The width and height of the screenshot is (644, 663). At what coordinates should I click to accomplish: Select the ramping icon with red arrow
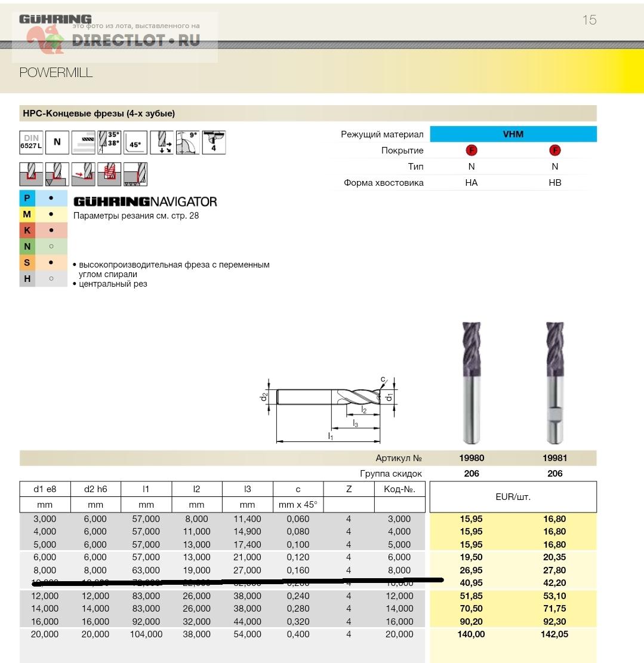click(x=83, y=174)
